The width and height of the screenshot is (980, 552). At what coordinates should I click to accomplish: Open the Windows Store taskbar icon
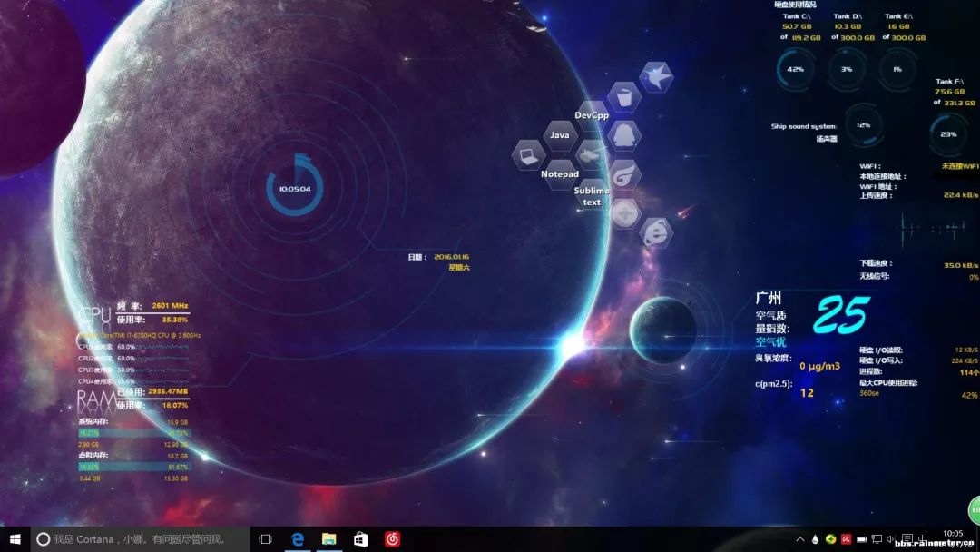click(360, 539)
